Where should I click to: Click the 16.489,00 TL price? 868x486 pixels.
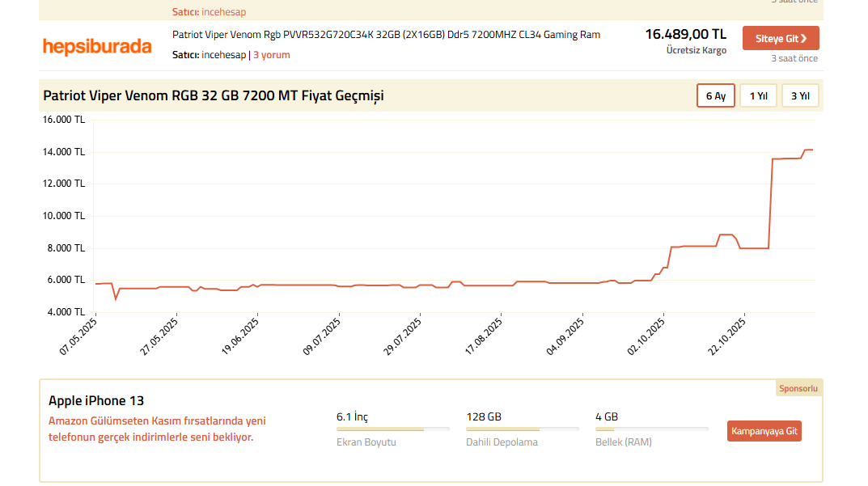685,34
